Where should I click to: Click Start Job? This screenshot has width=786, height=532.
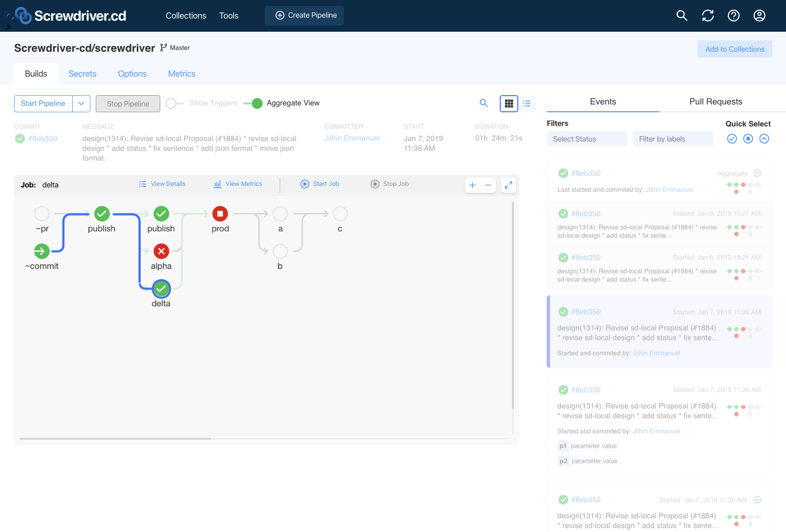tap(320, 184)
